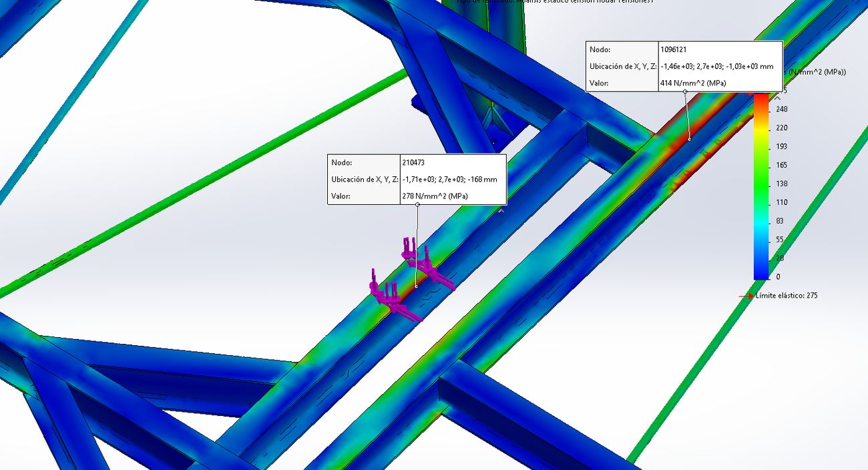The image size is (868, 470).
Task: Click the legend's upward caret above the color bar
Action: point(777,97)
